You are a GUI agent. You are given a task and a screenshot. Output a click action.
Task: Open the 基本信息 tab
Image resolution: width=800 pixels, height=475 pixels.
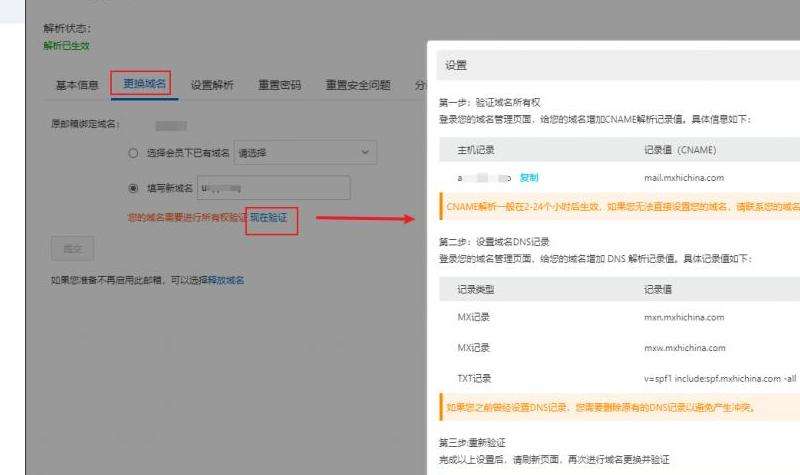coord(76,85)
